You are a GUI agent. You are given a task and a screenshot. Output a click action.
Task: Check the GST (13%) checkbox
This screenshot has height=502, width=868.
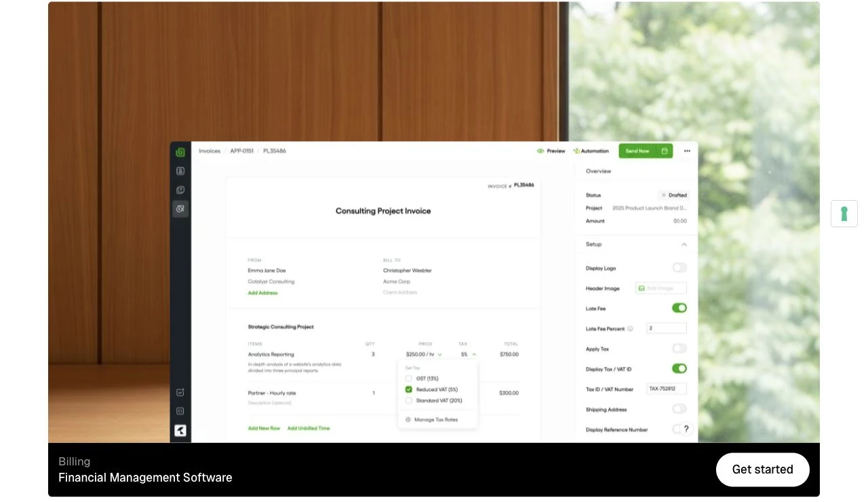[408, 379]
